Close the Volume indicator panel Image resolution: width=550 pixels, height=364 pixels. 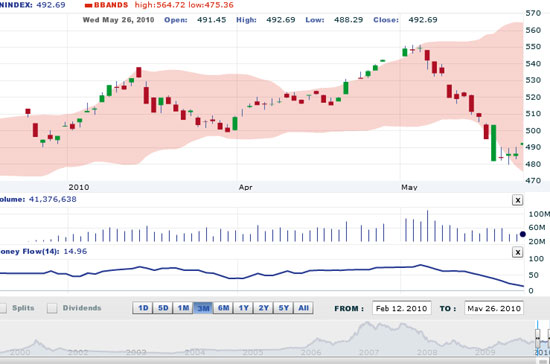[x=517, y=200]
